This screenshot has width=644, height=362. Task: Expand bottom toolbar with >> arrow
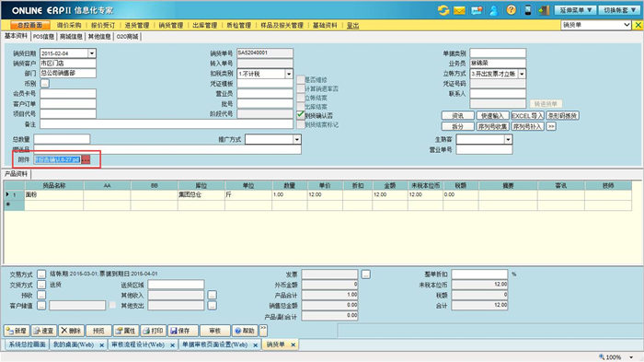click(263, 331)
